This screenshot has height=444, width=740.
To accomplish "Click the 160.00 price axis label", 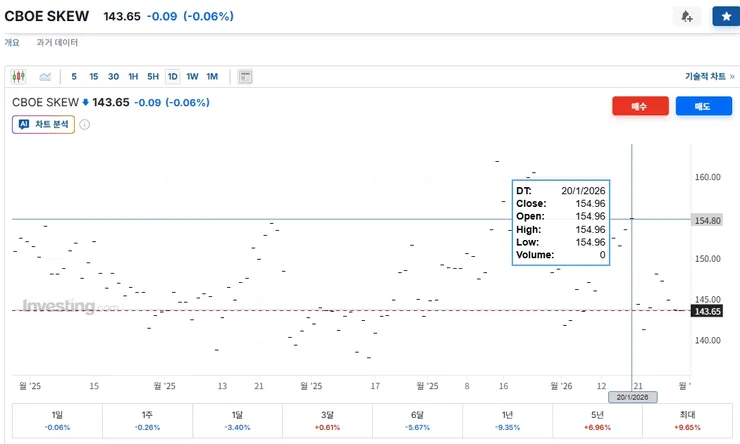I will 707,177.
